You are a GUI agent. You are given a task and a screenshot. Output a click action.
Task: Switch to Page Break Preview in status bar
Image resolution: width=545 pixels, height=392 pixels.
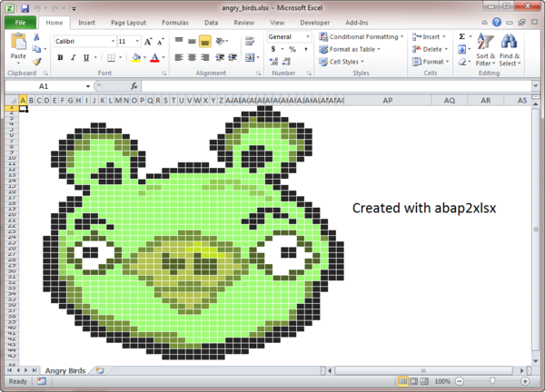pyautogui.click(x=424, y=381)
